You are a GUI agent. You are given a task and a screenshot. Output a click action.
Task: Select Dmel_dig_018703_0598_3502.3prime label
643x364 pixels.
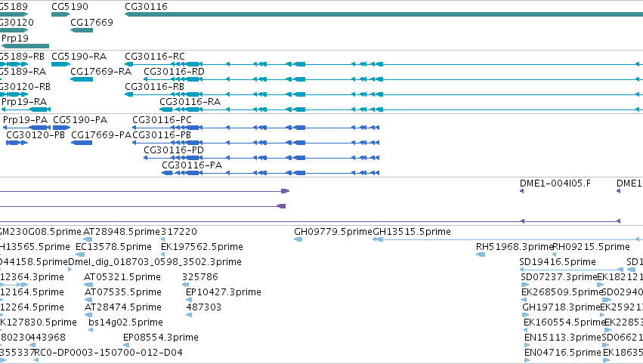point(155,262)
